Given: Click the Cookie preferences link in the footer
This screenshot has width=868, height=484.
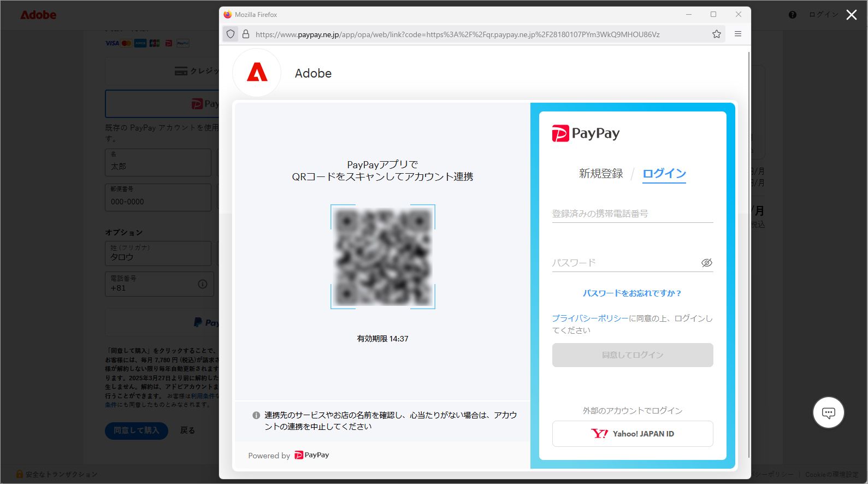Looking at the screenshot, I should click(x=832, y=474).
